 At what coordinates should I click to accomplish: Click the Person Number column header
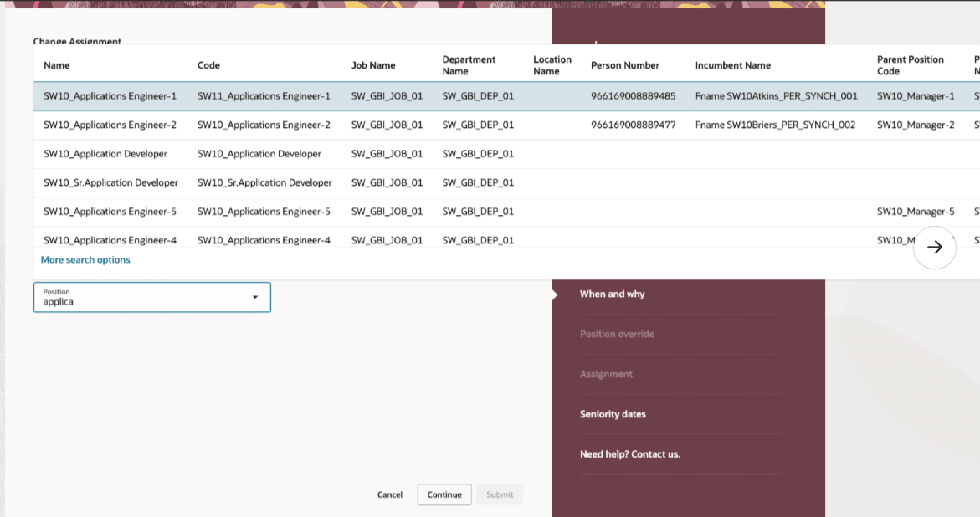[x=625, y=65]
